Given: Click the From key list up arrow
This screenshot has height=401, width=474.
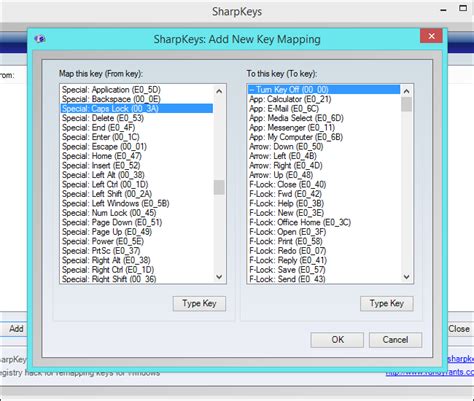Looking at the screenshot, I should point(219,91).
